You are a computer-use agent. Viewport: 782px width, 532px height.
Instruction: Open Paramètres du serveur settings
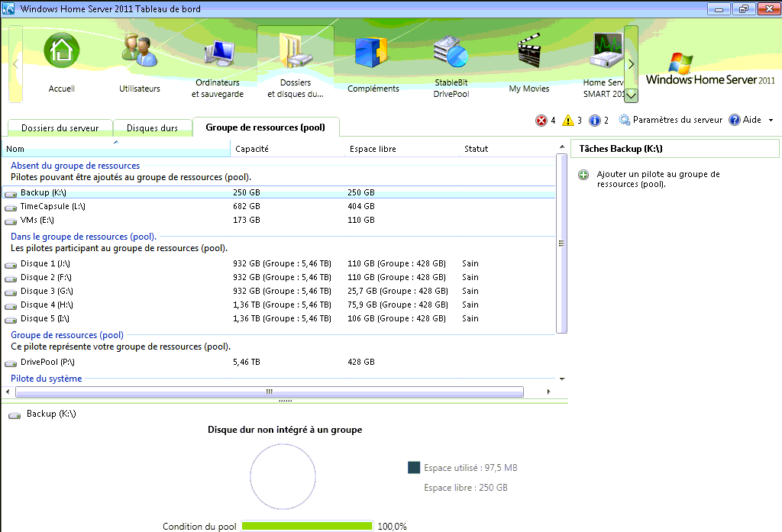(671, 120)
